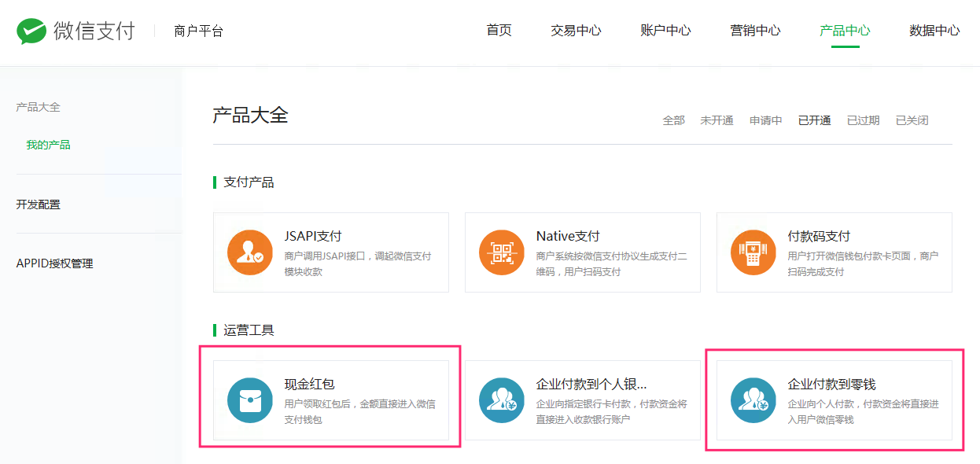Screen dimensions: 980x464
Task: Filter products by 未开通
Action: coord(717,120)
